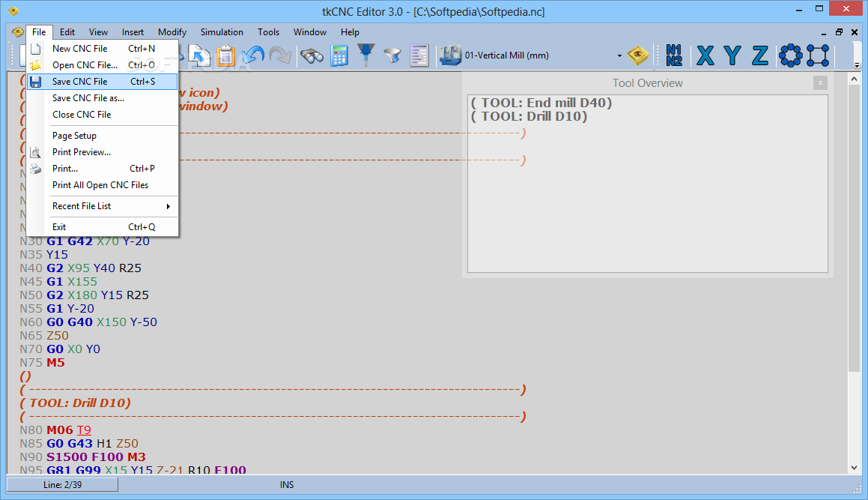Open the machine type dropdown
This screenshot has height=500, width=868.
click(619, 55)
